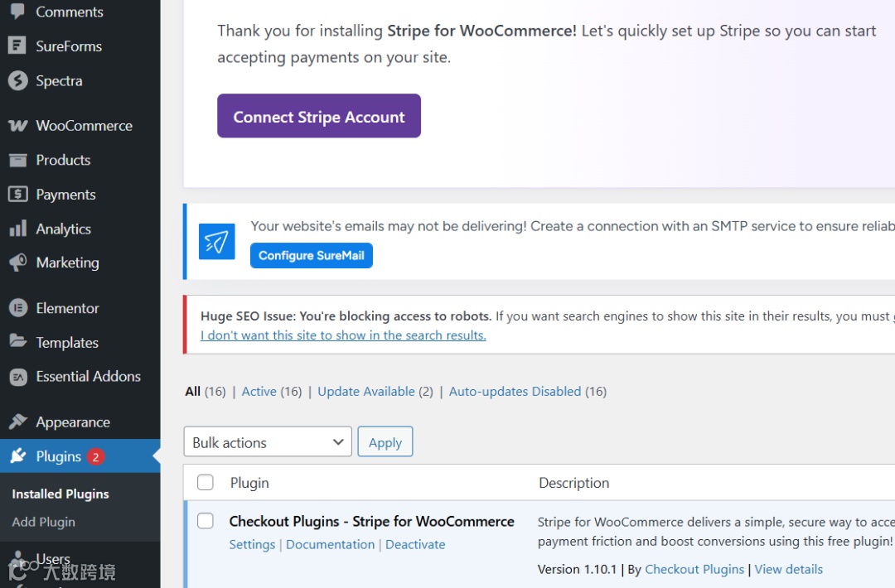
Task: Select Add Plugin submenu
Action: pyautogui.click(x=43, y=522)
